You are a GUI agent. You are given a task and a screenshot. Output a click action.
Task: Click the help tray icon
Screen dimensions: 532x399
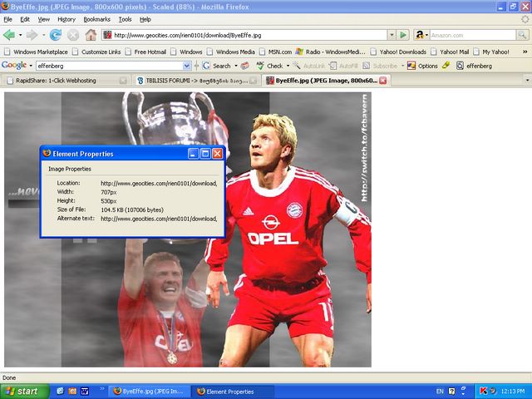pos(451,392)
